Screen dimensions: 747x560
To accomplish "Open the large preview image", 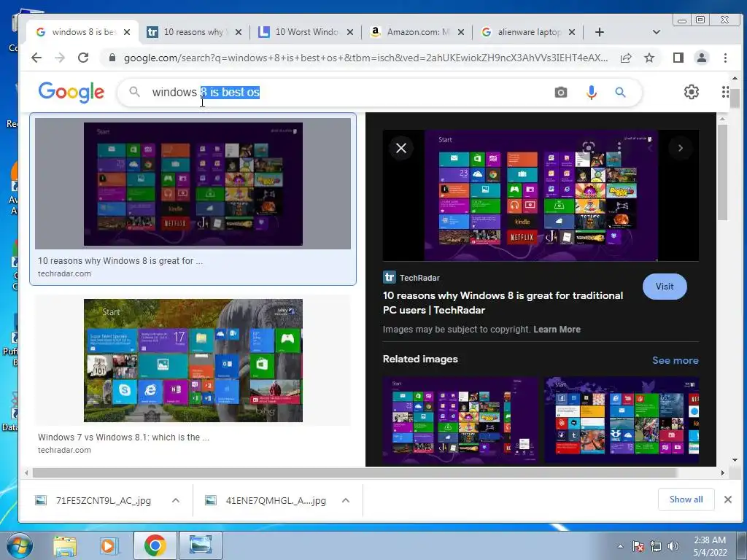I will pyautogui.click(x=541, y=195).
